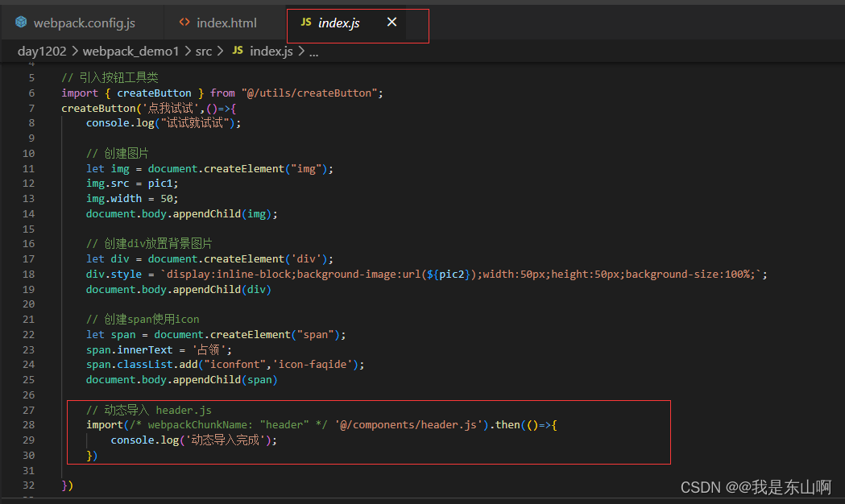
Task: Click line number 28 in the gutter
Action: tap(28, 425)
